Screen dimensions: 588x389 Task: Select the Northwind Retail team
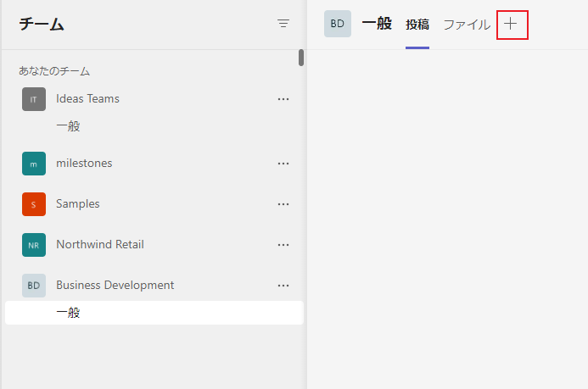(100, 244)
